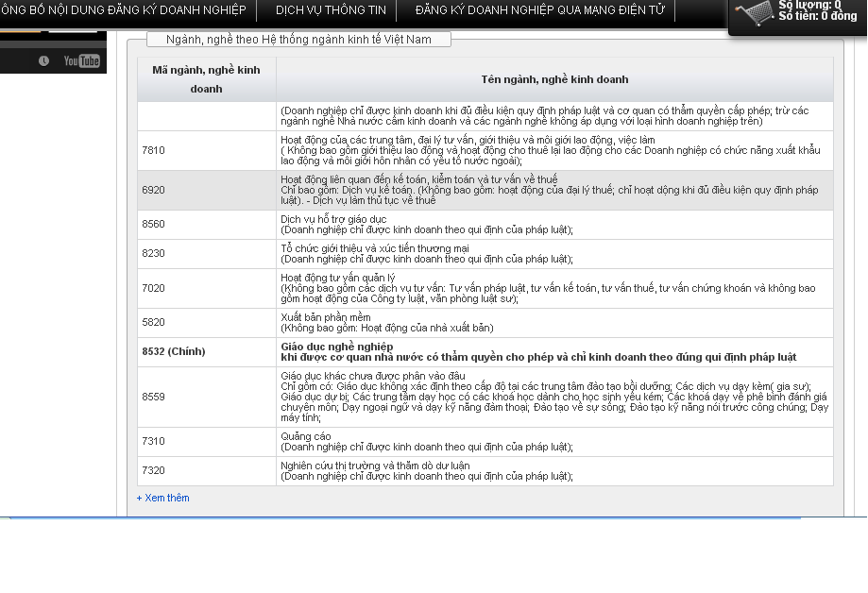Select industry code 8559
Image resolution: width=868 pixels, height=593 pixels.
(x=153, y=397)
